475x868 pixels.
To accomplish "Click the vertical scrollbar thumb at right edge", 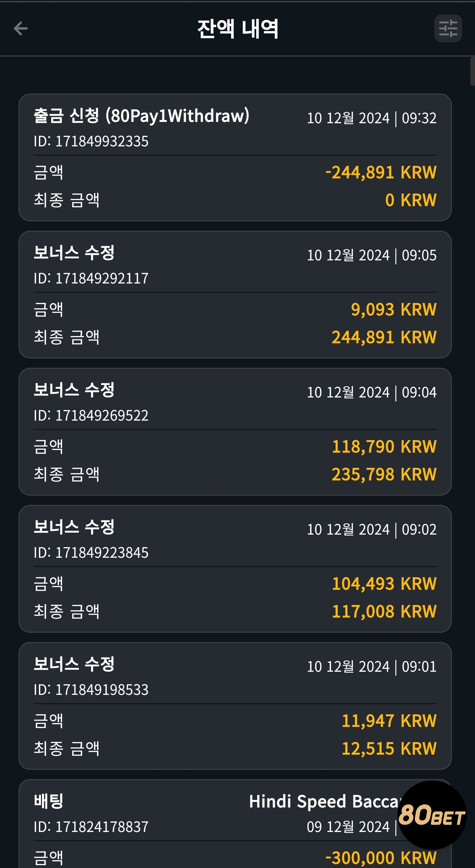I will click(x=472, y=71).
